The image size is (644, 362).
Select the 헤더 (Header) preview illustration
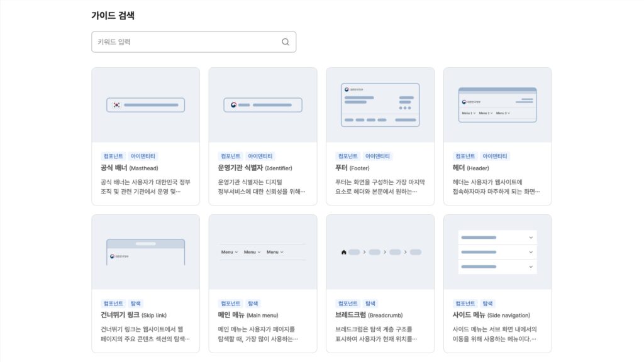click(x=497, y=105)
